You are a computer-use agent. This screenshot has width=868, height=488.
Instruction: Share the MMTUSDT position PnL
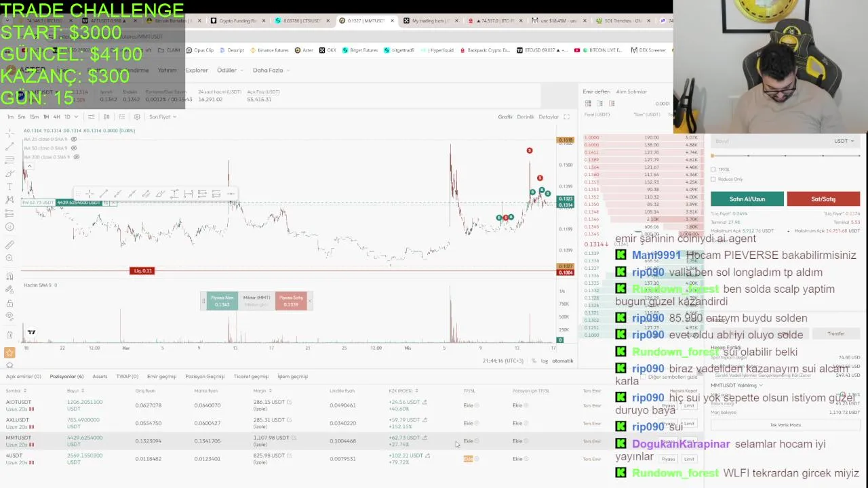coord(425,437)
